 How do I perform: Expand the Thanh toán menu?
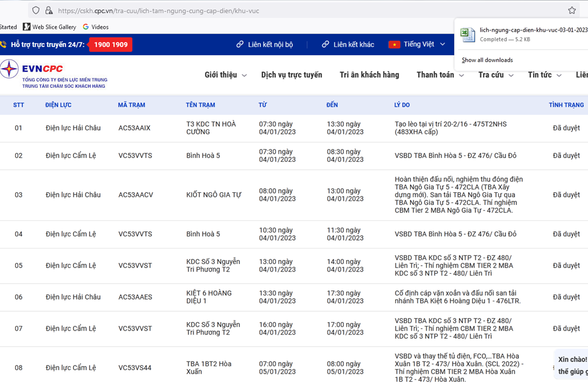click(440, 75)
